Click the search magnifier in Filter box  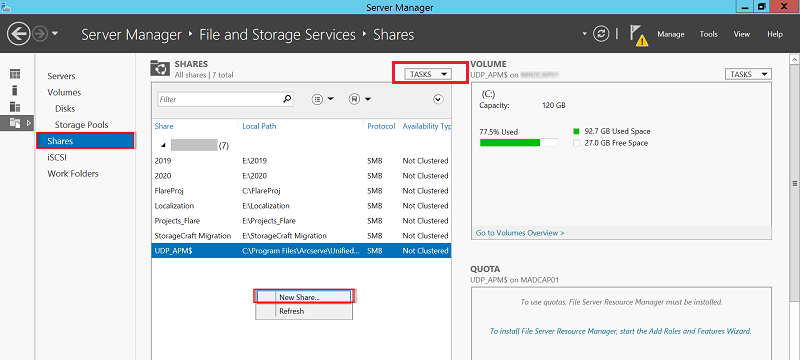pyautogui.click(x=288, y=99)
